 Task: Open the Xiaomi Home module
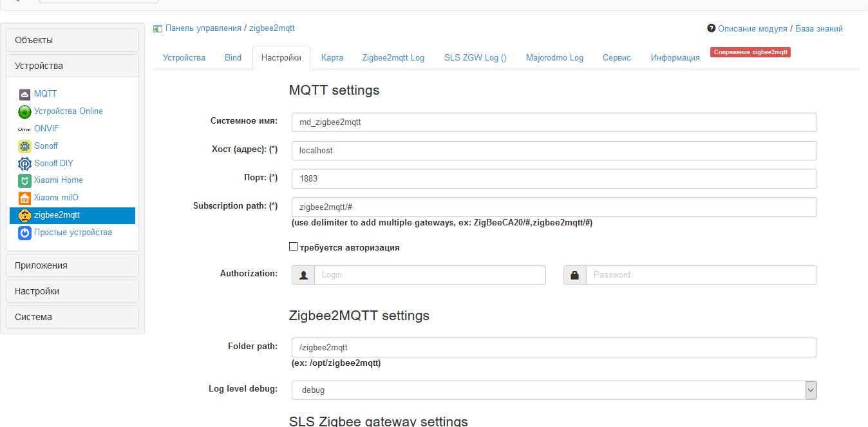click(24, 181)
